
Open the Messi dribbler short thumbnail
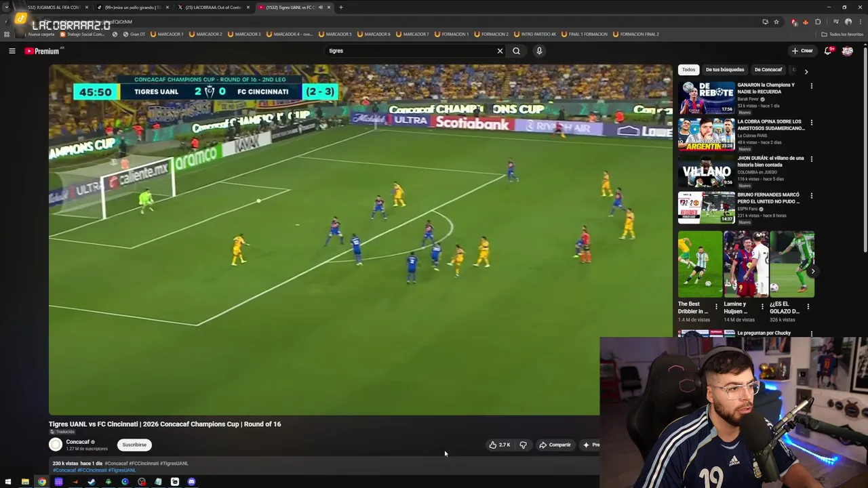coord(700,264)
